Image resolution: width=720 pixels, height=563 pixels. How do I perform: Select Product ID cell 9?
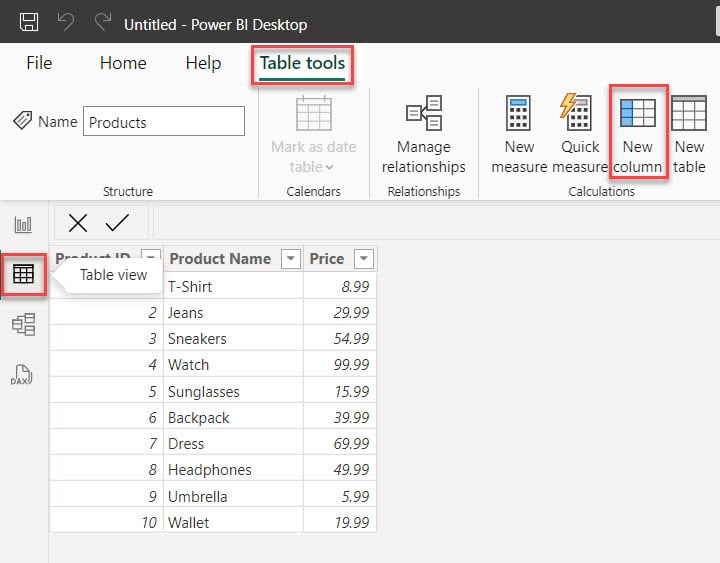[x=107, y=496]
